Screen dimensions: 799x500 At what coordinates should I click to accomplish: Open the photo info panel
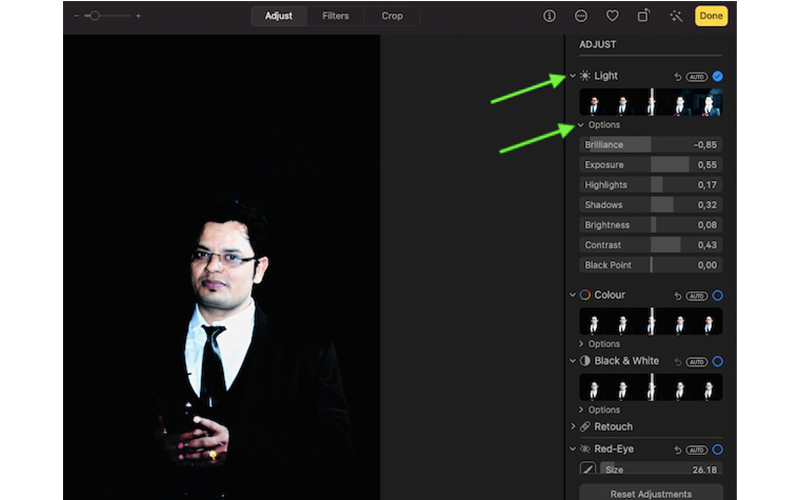pos(549,16)
